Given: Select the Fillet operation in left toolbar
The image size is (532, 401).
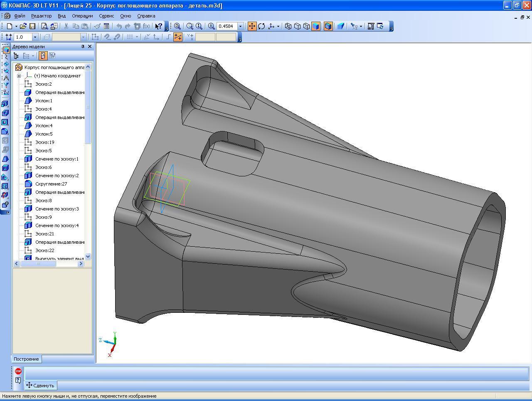Looking at the screenshot, I should [5, 131].
